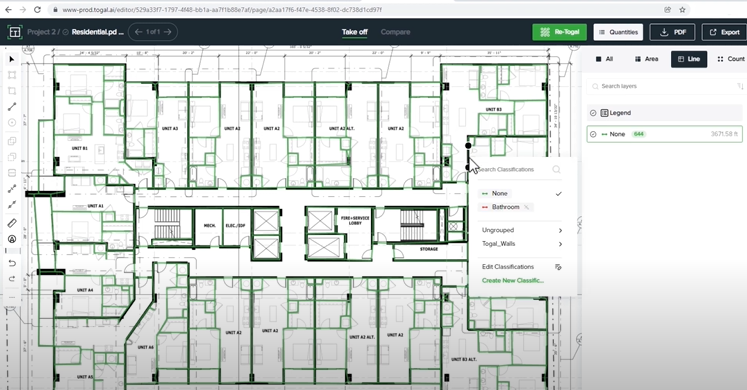Reload the browser page
Image resolution: width=747 pixels, height=390 pixels.
pos(38,10)
